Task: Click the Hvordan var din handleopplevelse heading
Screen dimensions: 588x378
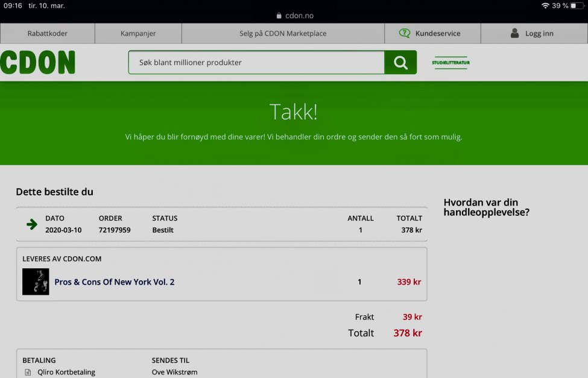Action: point(486,207)
